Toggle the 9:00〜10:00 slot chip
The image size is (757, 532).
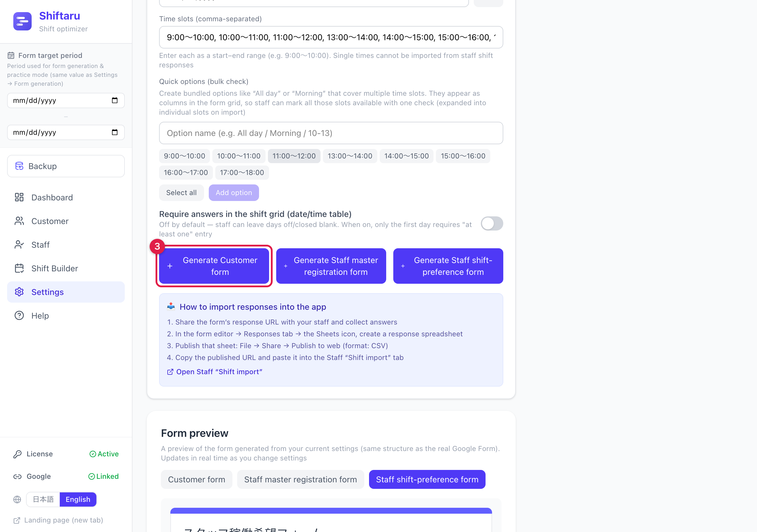click(x=184, y=156)
